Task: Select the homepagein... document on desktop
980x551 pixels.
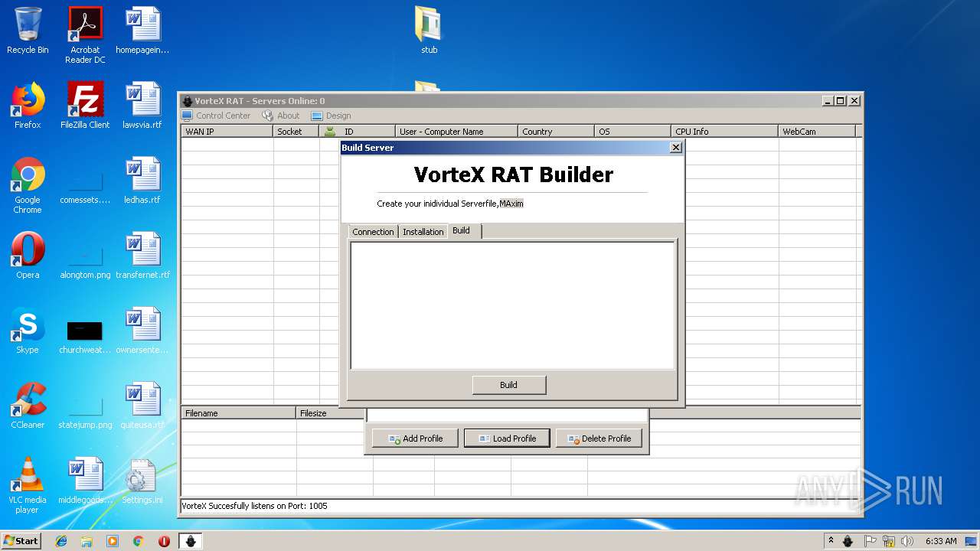Action: (x=142, y=31)
